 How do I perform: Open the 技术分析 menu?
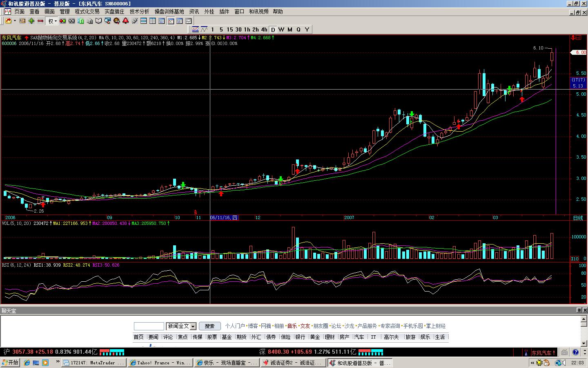139,11
